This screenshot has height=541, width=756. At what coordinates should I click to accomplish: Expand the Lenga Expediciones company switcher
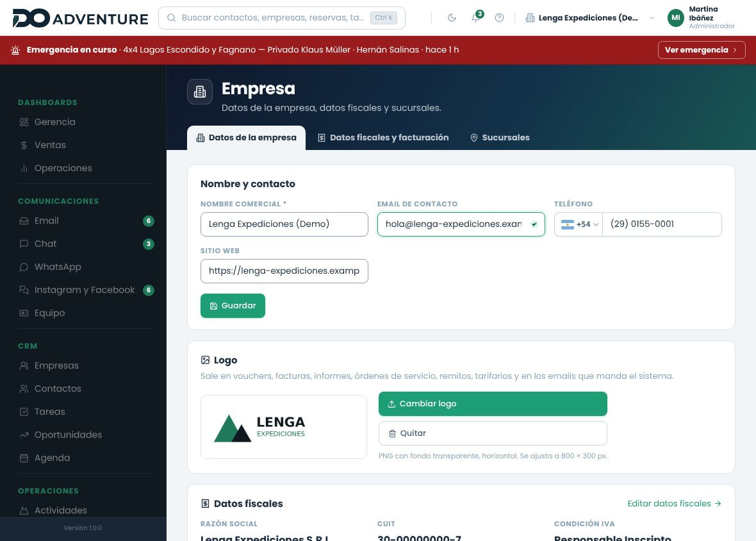(590, 18)
